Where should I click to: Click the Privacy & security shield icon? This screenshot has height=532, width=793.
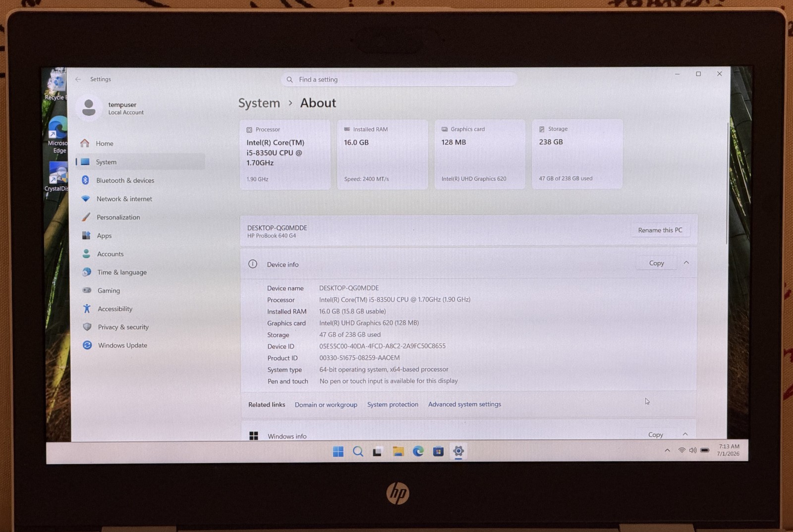click(87, 327)
